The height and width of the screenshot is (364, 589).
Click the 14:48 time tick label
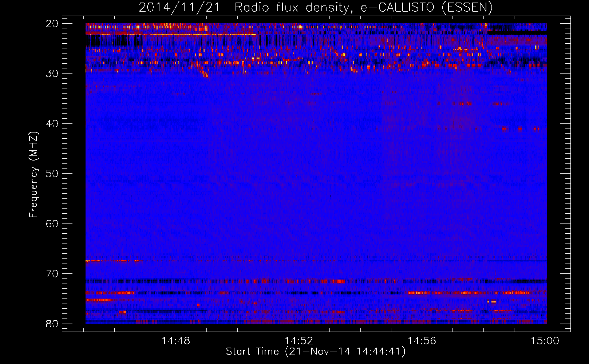coord(176,341)
